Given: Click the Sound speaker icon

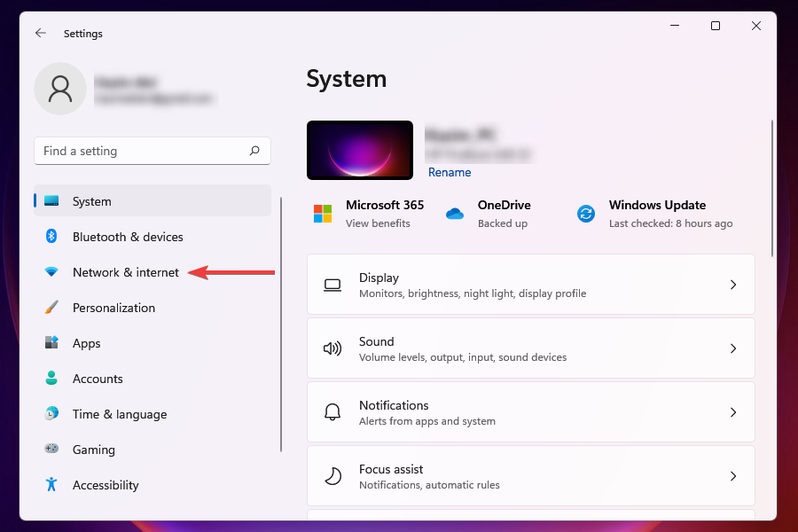Looking at the screenshot, I should (332, 348).
